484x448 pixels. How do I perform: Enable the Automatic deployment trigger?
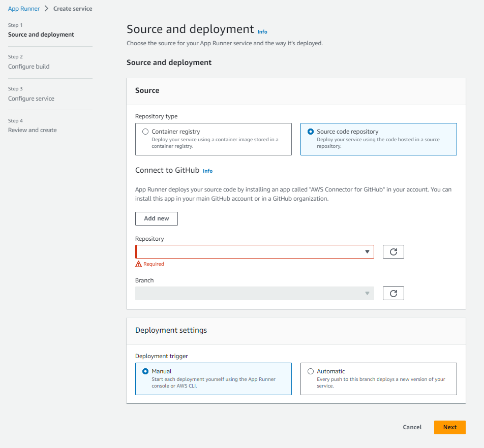pos(311,371)
